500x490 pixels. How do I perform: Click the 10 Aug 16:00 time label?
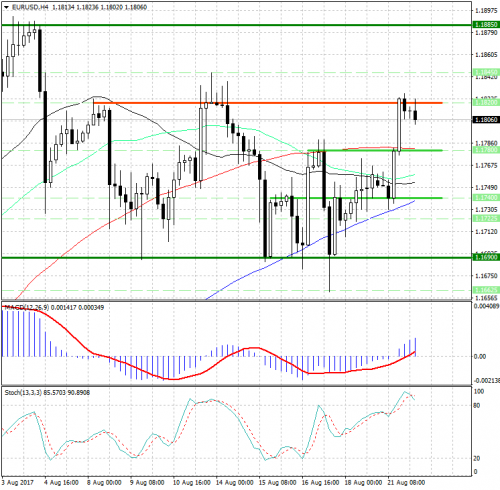tap(192, 483)
